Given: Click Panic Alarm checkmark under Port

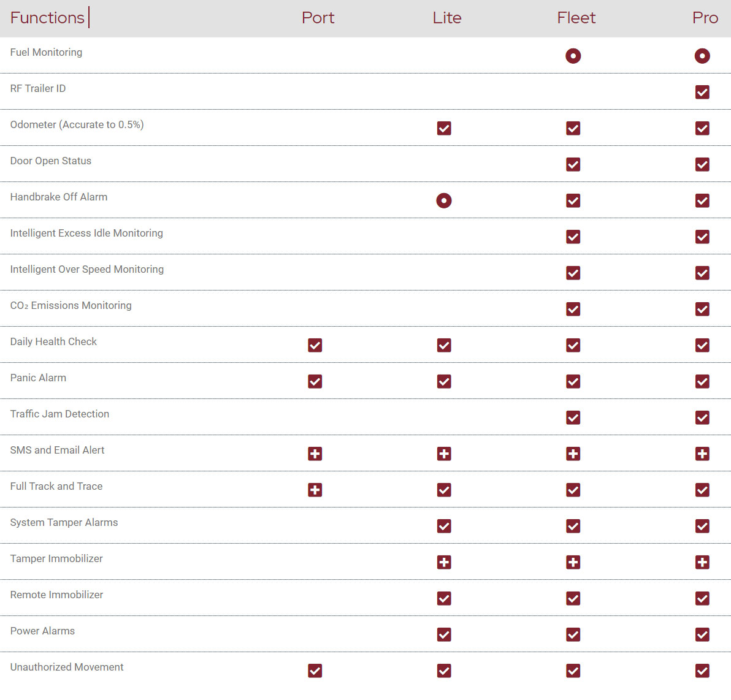Looking at the screenshot, I should click(x=315, y=381).
